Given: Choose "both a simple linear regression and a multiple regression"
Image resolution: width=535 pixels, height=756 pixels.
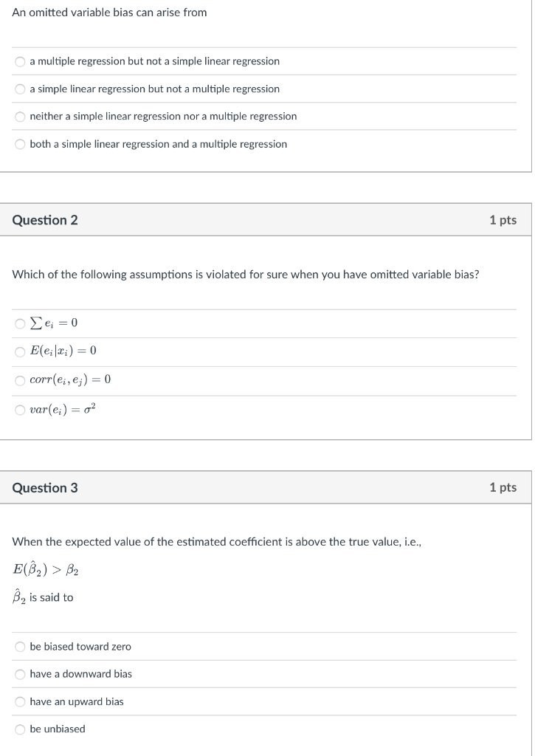Looking at the screenshot, I should (20, 144).
